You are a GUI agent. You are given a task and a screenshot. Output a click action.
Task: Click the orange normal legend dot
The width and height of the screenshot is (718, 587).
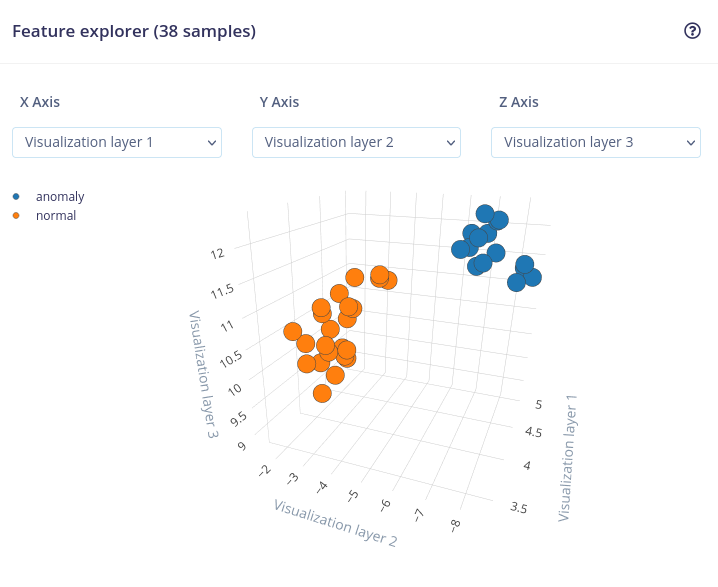(x=16, y=215)
